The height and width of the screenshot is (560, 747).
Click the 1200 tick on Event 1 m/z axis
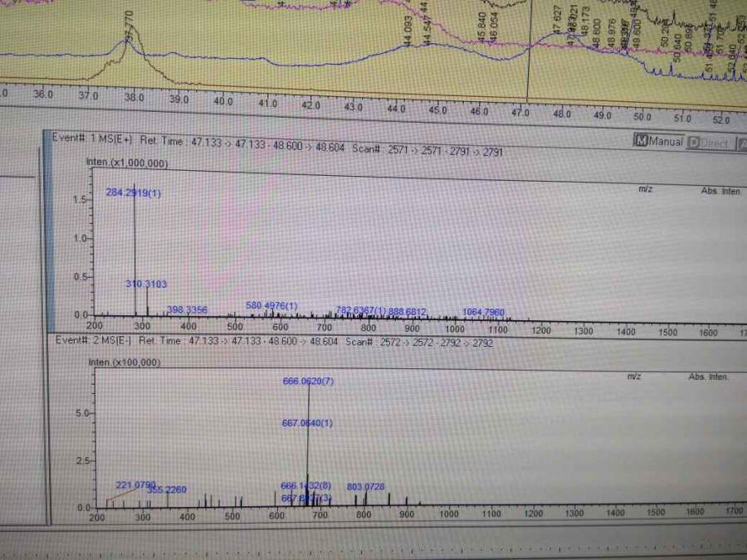coord(541,329)
